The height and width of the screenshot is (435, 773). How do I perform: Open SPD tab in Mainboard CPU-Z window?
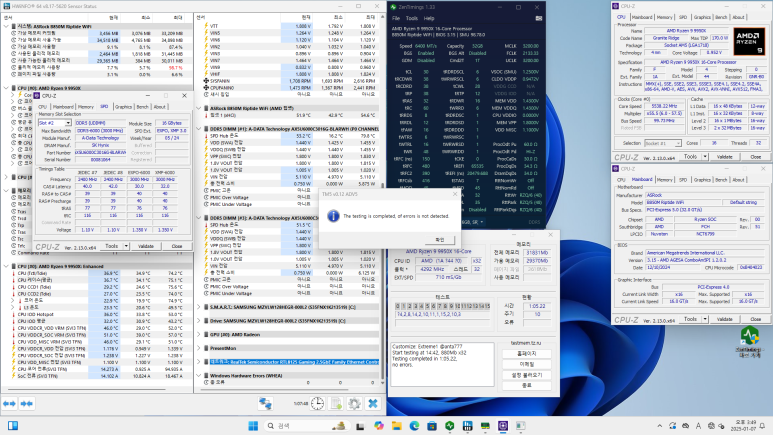coord(683,180)
